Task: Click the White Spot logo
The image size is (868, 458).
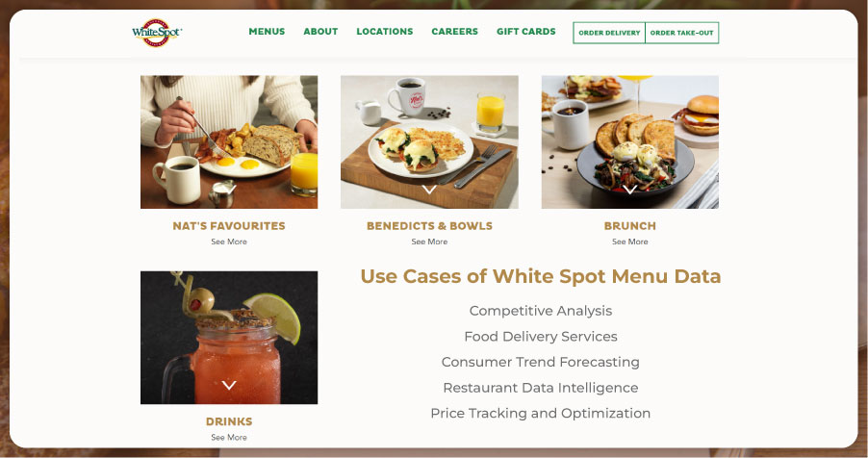Action: [x=157, y=32]
